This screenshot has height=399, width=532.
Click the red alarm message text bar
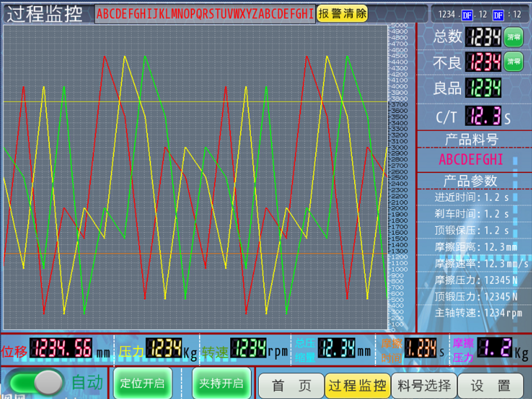205,14
